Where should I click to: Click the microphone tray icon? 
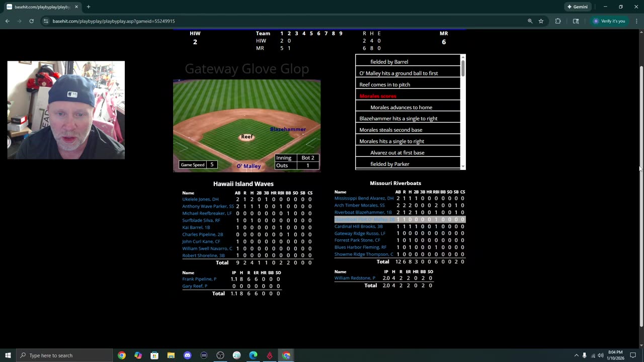point(584,355)
